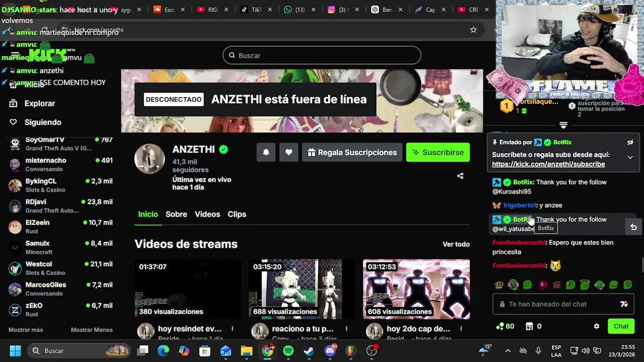
Task: Click the Kick search field
Action: 322,55
